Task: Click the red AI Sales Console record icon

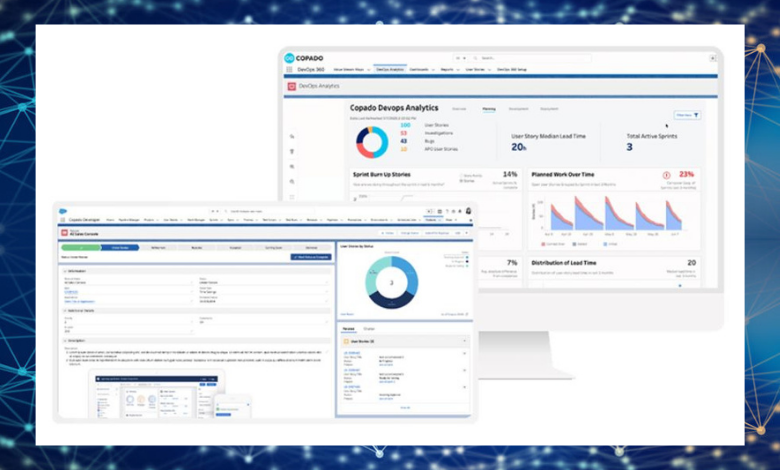Action: [64, 233]
